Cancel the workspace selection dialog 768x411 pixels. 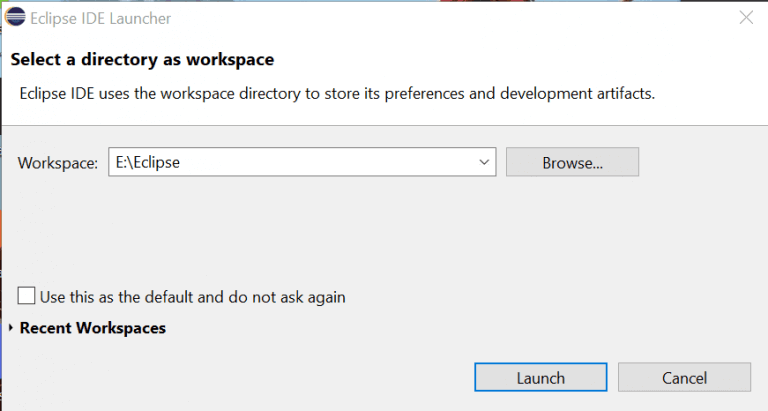tap(684, 377)
